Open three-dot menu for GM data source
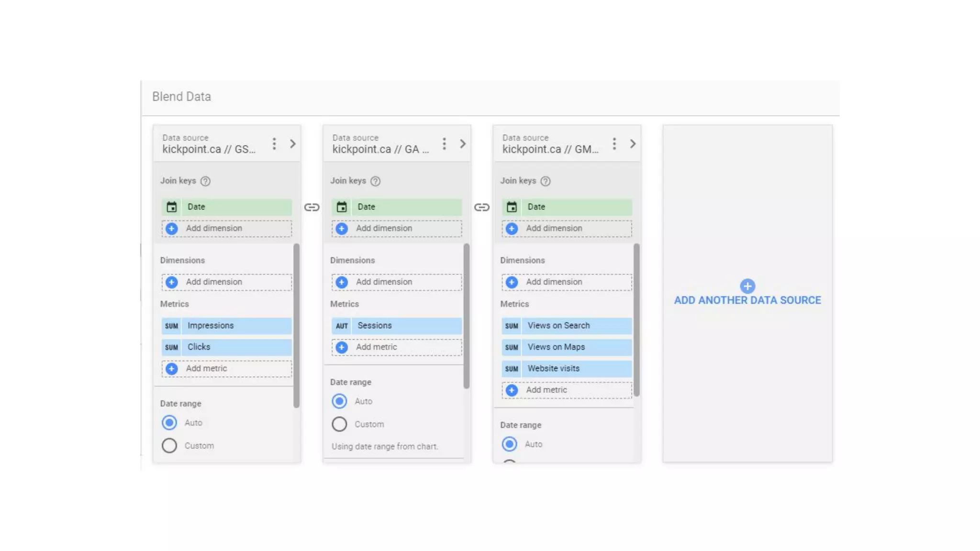 click(614, 143)
